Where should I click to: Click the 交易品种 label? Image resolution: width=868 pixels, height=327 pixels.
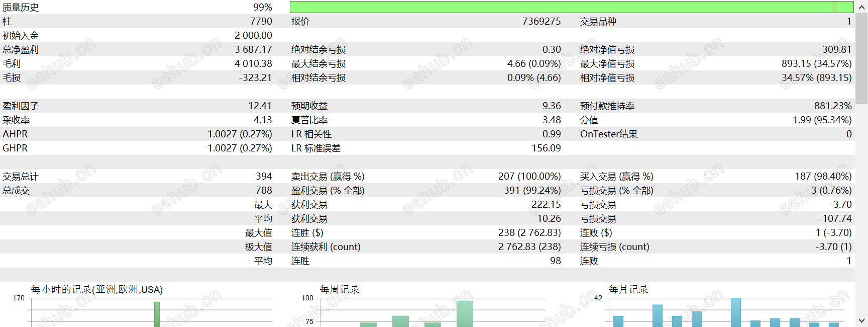click(x=598, y=21)
